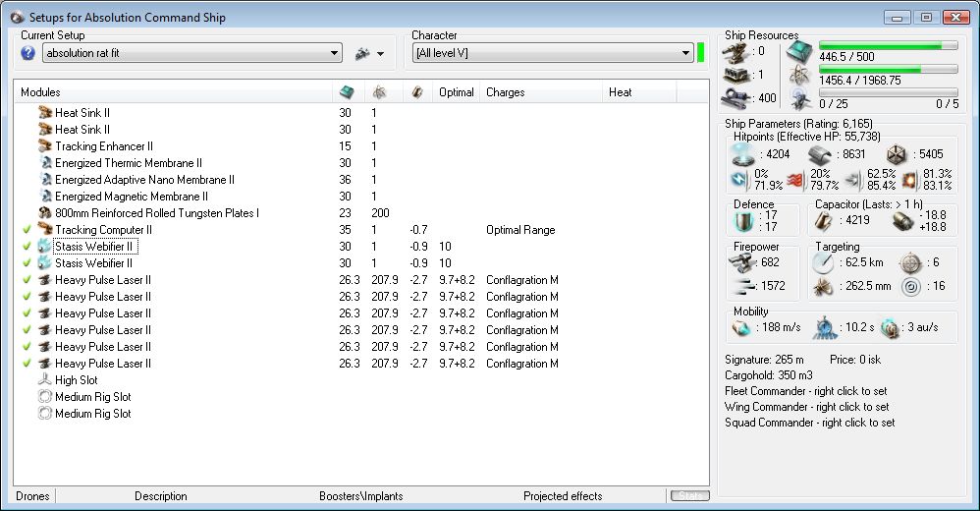Click the capacitor icon showing 4219
The width and height of the screenshot is (980, 511).
pos(823,221)
